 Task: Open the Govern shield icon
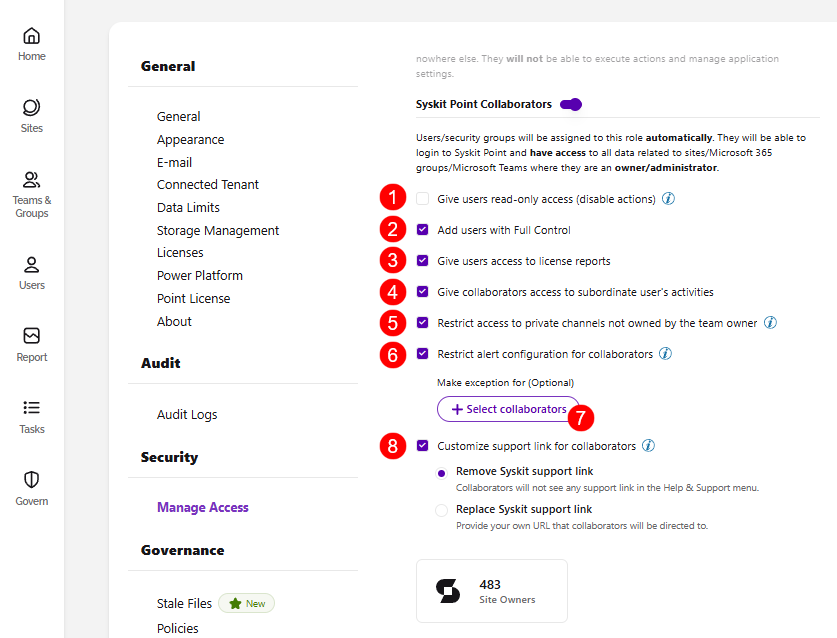tap(31, 479)
